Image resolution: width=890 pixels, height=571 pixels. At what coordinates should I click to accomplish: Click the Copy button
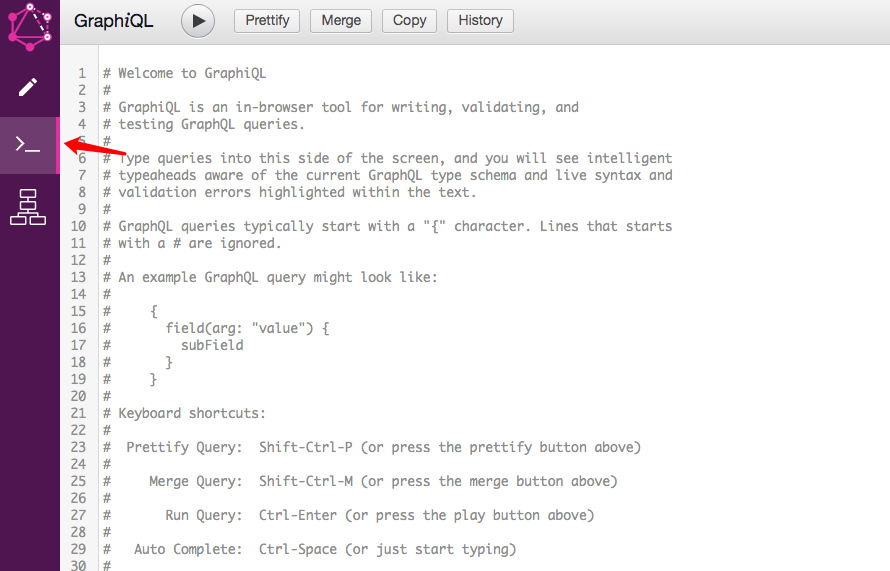(409, 21)
